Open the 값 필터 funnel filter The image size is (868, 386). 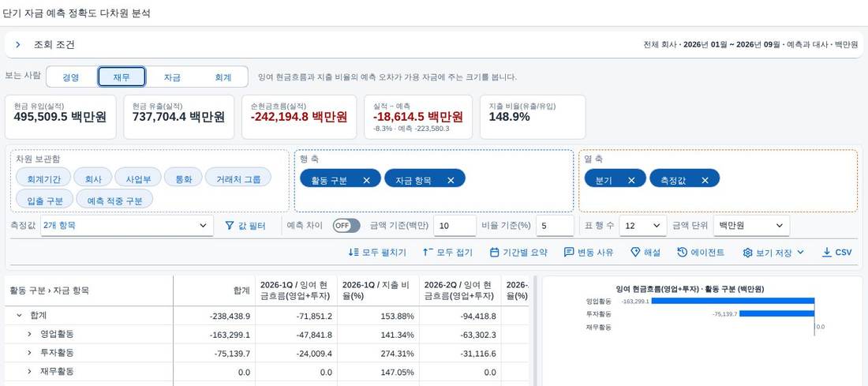click(x=245, y=226)
